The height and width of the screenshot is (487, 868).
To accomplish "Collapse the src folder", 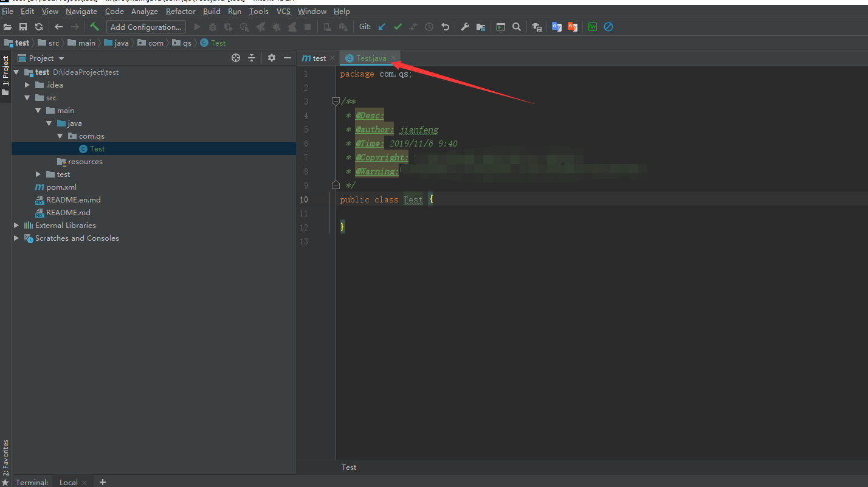I will click(x=27, y=97).
